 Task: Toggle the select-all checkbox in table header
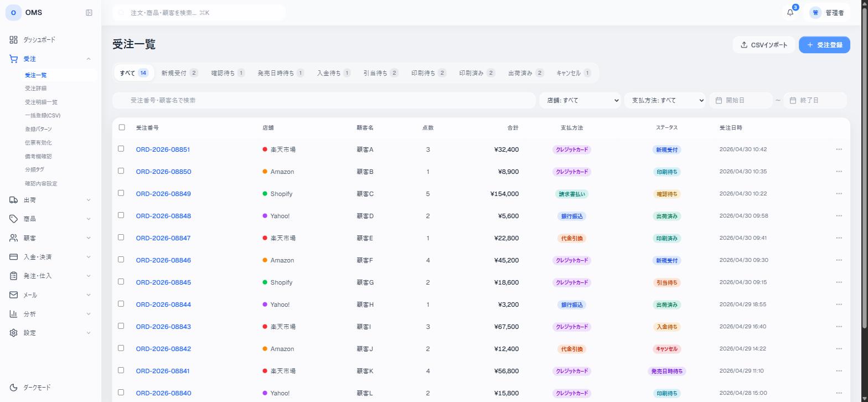122,127
